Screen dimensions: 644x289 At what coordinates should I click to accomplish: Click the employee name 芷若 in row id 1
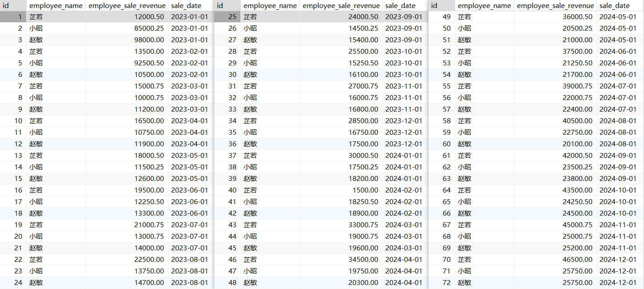point(36,16)
